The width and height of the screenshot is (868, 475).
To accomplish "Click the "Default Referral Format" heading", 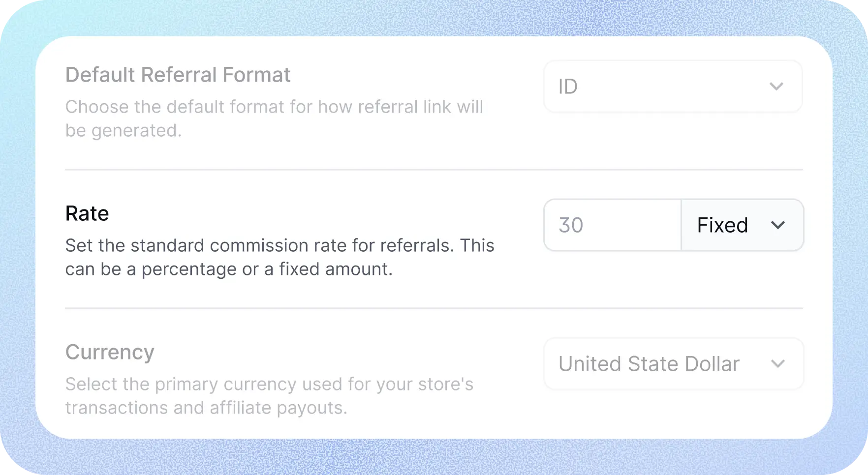I will pyautogui.click(x=178, y=75).
